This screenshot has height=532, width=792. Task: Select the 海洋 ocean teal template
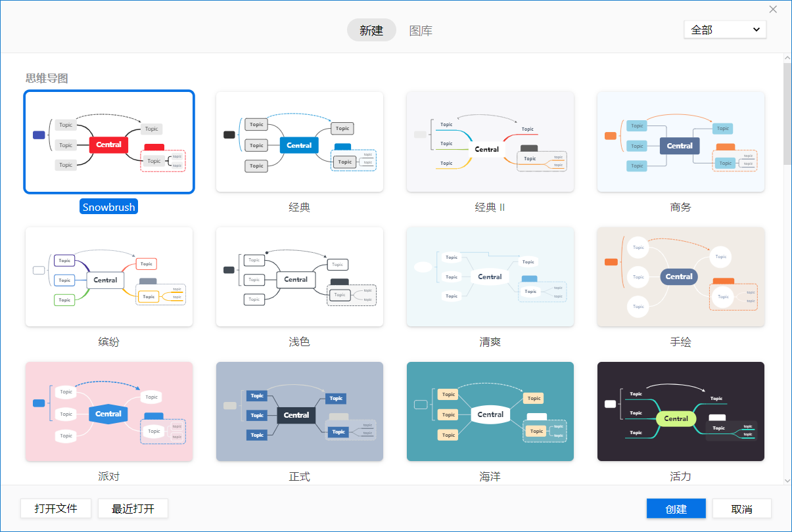point(490,411)
